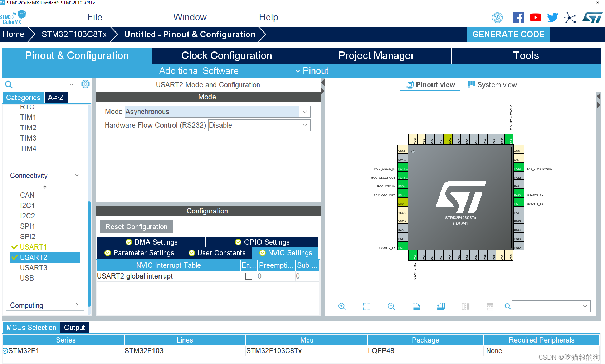Viewport: 605px width, 364px height.
Task: Click the Sub Priority field for USART2
Action: coord(307,276)
